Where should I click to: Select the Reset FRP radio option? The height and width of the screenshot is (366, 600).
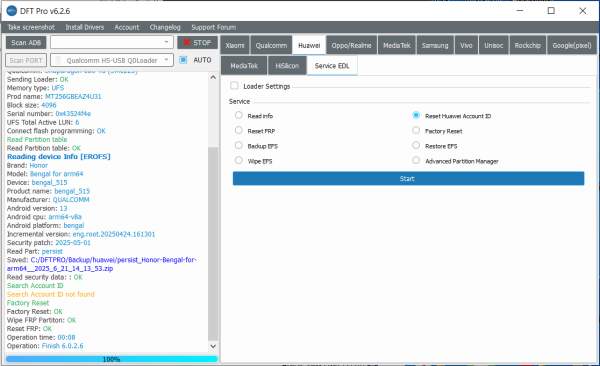click(x=239, y=131)
